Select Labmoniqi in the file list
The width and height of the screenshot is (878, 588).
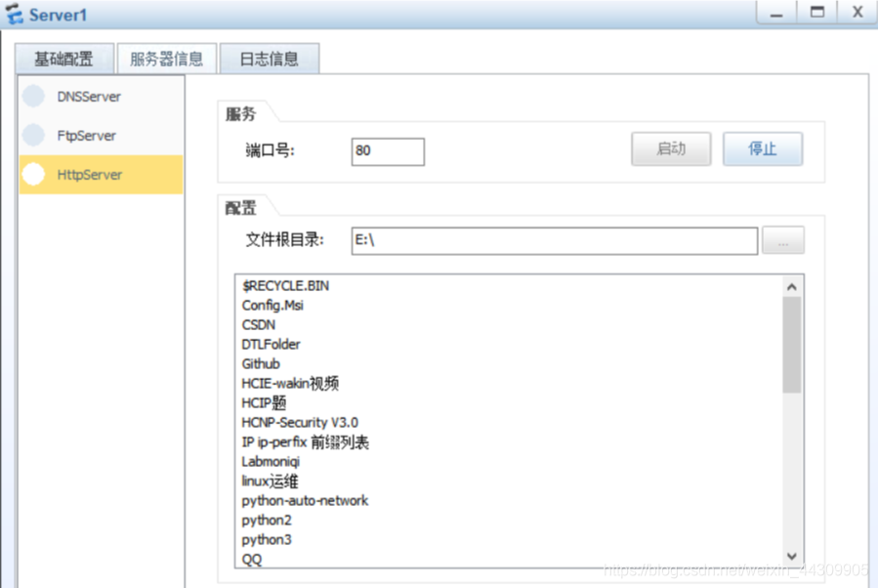(x=271, y=461)
